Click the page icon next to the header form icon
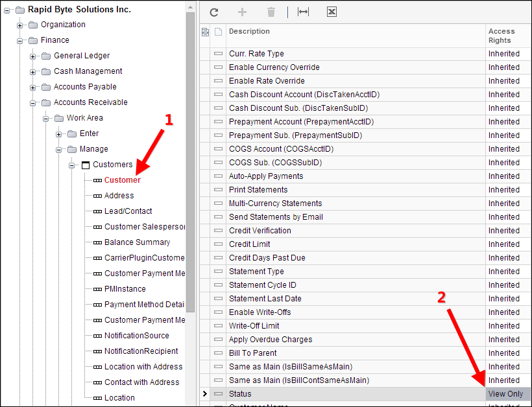This screenshot has height=407, width=532. coord(217,31)
